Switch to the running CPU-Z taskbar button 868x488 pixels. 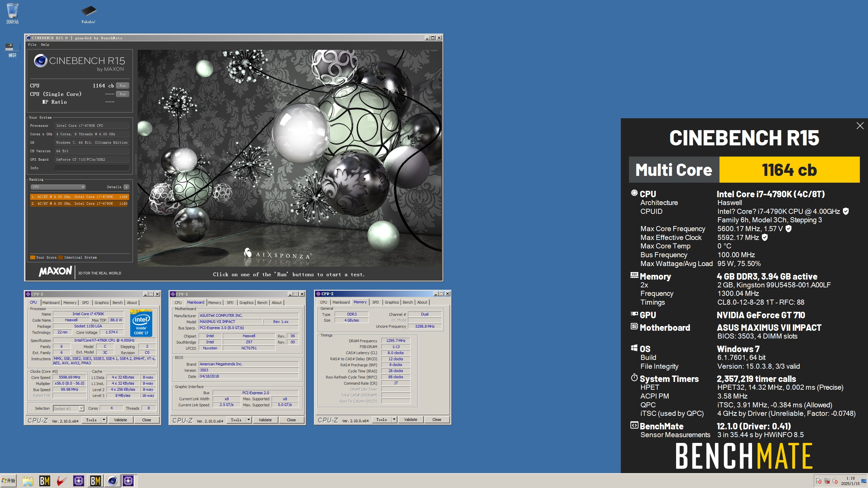(x=129, y=481)
